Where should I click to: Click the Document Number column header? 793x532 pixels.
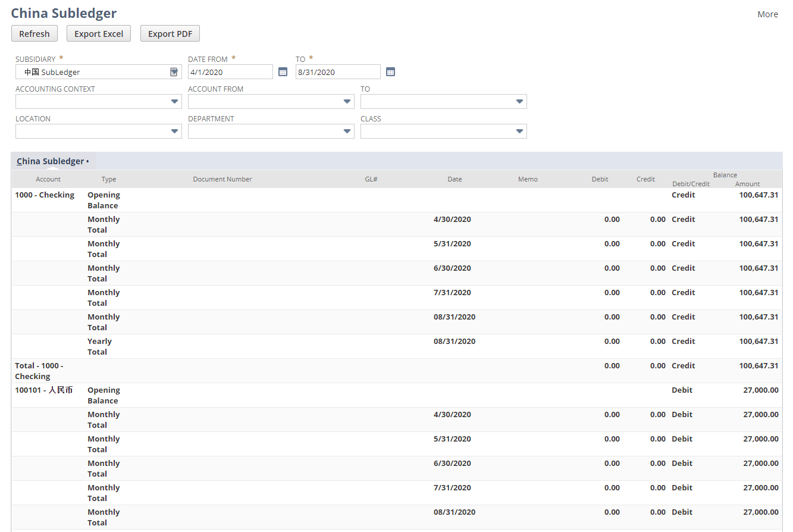222,179
